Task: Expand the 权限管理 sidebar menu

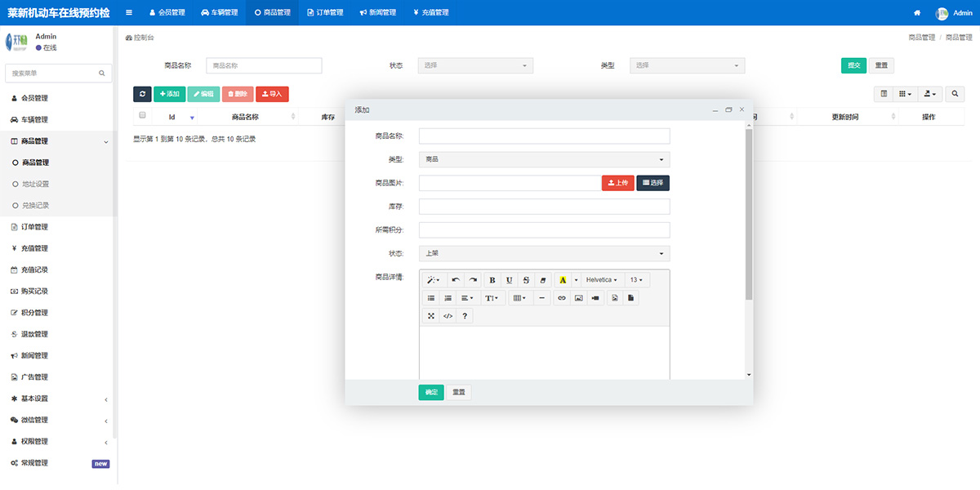Action: [58, 441]
